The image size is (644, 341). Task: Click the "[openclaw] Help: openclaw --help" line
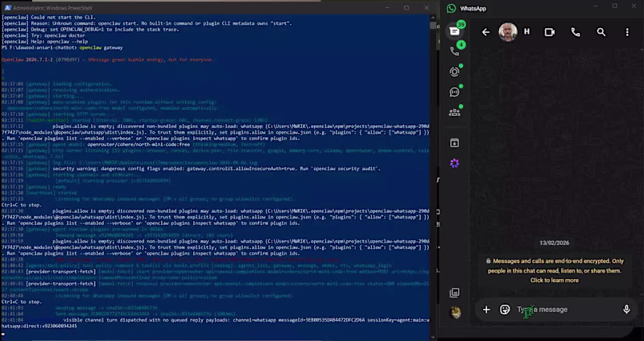coord(45,42)
